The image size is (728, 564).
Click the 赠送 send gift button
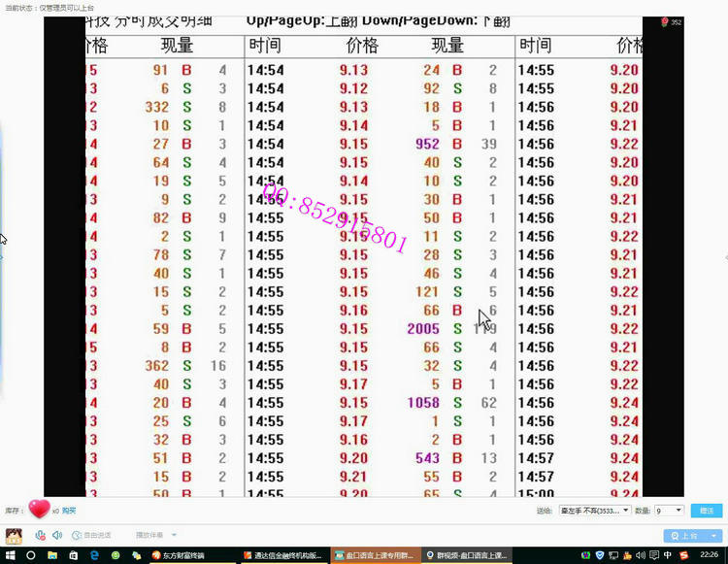(x=706, y=511)
